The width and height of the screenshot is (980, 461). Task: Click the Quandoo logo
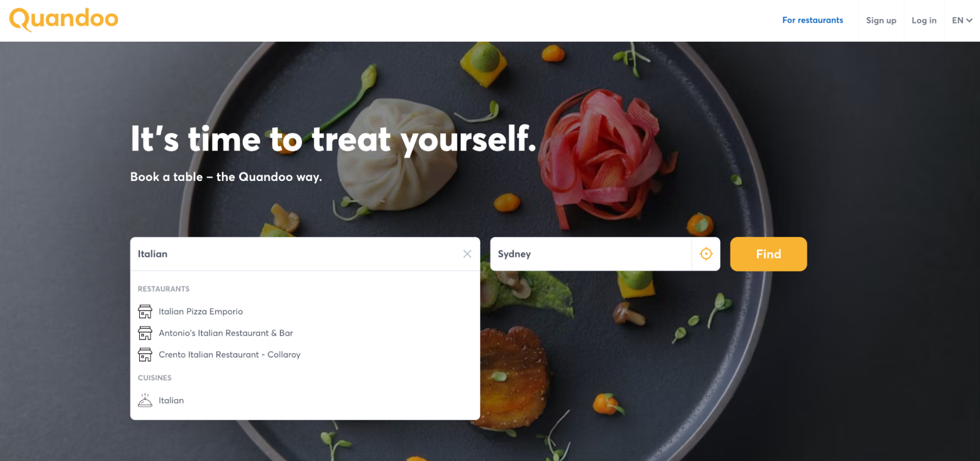[63, 19]
